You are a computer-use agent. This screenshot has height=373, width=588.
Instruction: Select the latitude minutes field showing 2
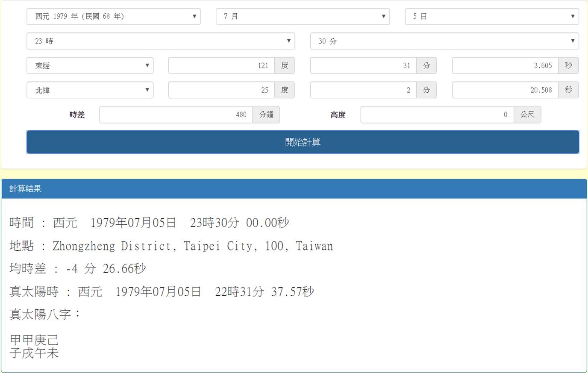click(363, 90)
